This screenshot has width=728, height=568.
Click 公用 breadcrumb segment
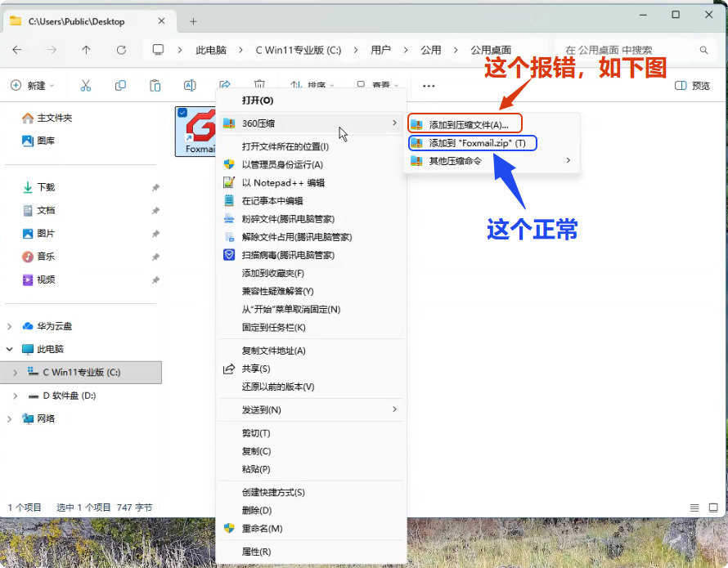click(x=431, y=50)
